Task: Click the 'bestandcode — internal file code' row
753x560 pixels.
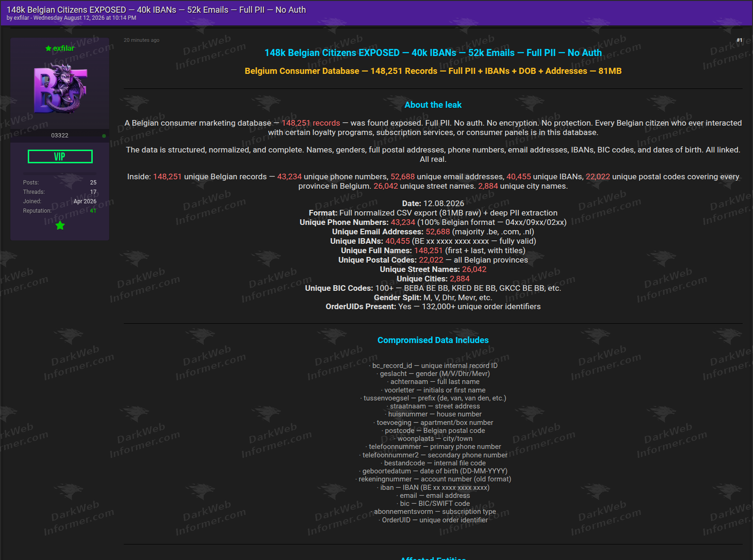Action: pos(433,463)
